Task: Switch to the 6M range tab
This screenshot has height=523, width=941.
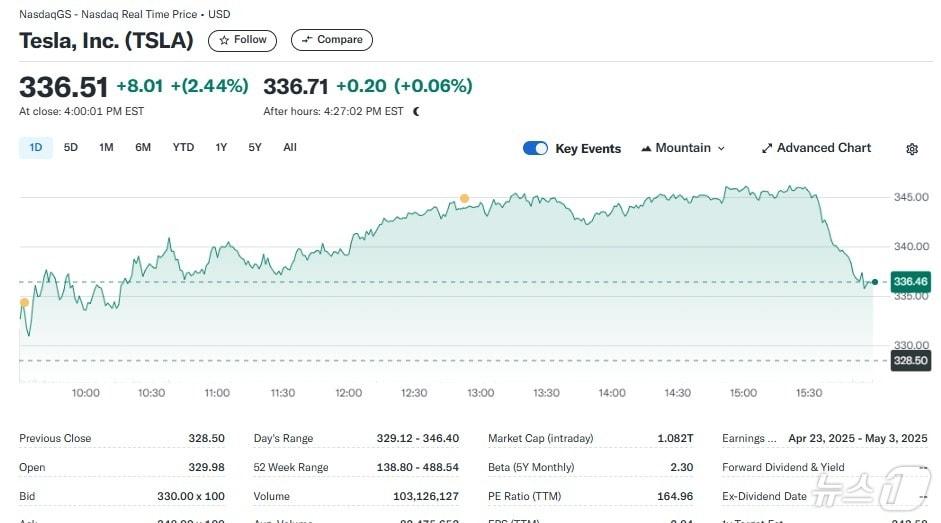Action: [143, 148]
